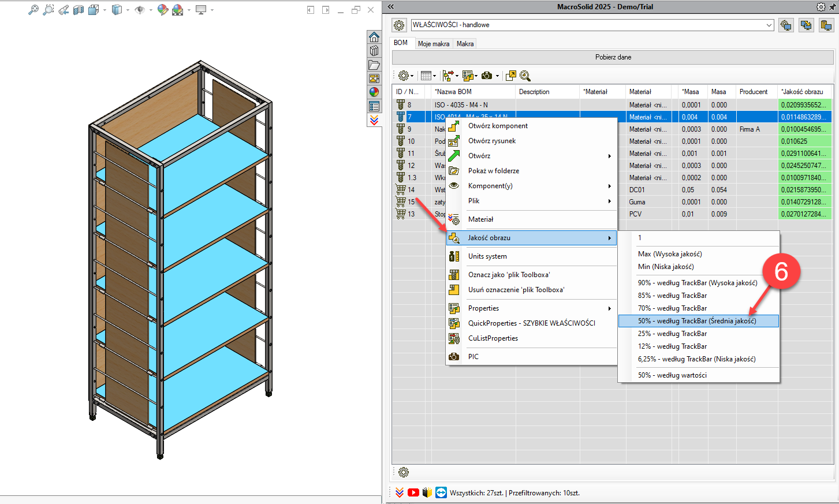This screenshot has width=839, height=504.
Task: Expand the View Settings monitor dropdown arrow
Action: pyautogui.click(x=212, y=10)
